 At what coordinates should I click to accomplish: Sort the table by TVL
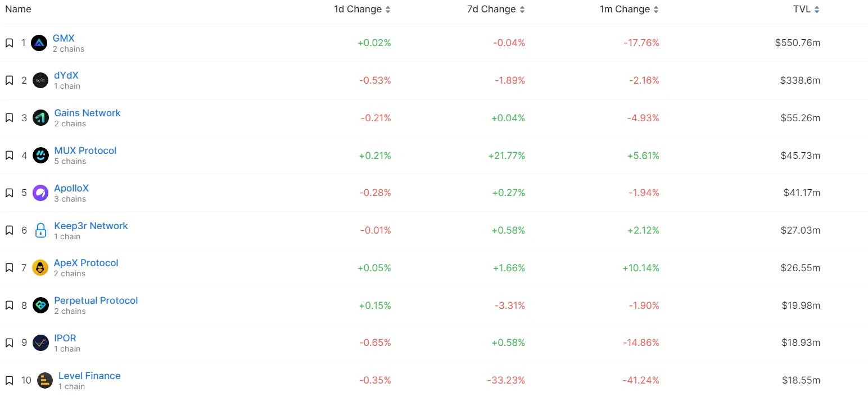tap(805, 10)
